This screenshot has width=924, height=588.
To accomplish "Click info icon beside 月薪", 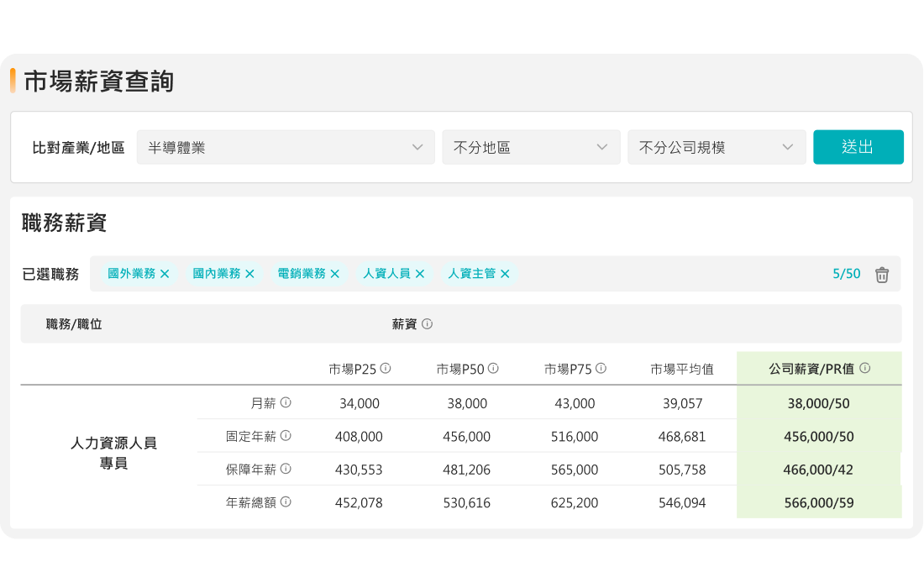I will 286,403.
